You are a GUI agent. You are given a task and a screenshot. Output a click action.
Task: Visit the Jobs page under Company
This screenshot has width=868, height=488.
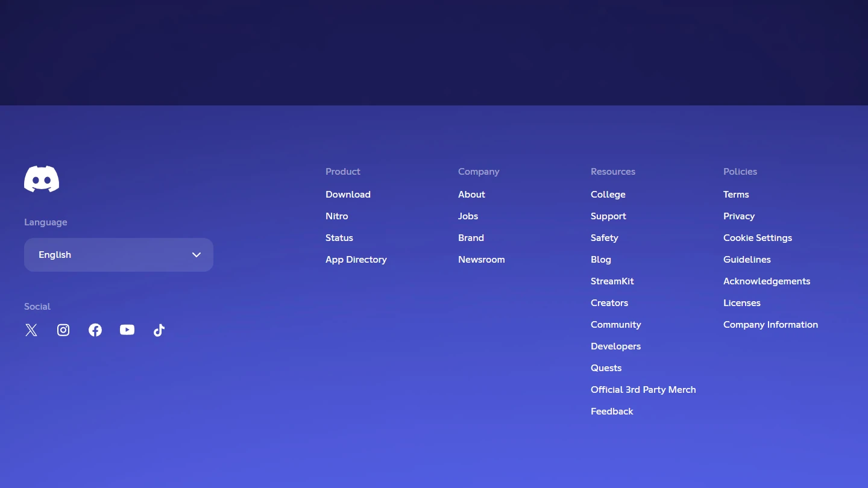pos(468,216)
